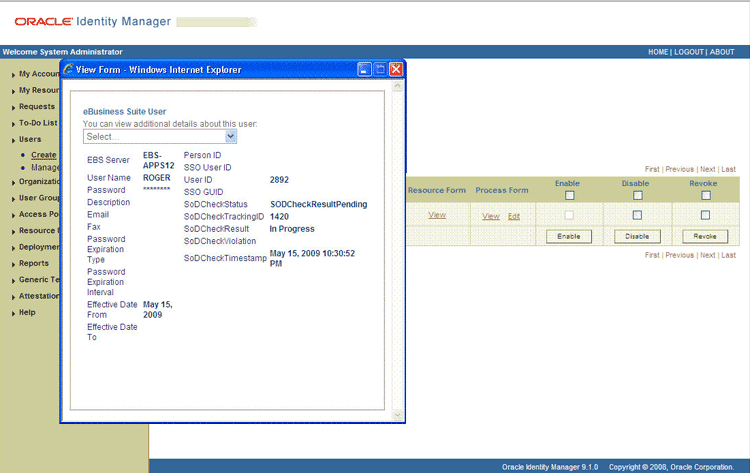Expand the Organizations menu arrow

pos(13,182)
